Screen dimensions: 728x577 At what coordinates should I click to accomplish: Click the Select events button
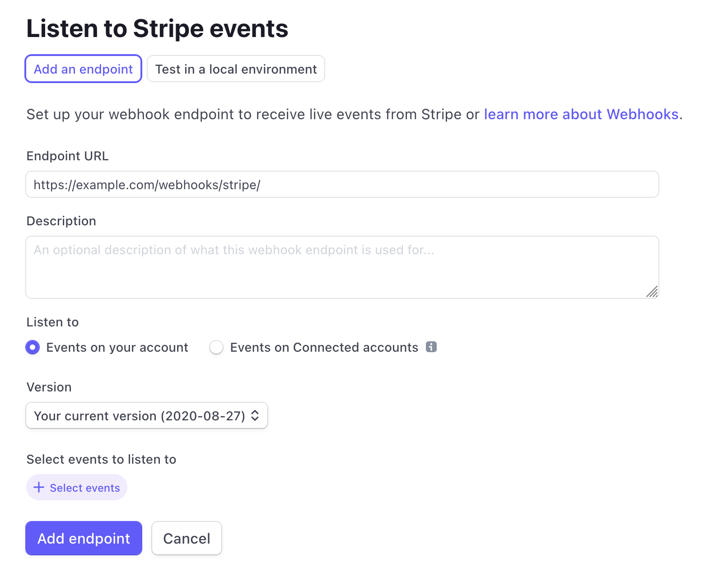tap(77, 487)
